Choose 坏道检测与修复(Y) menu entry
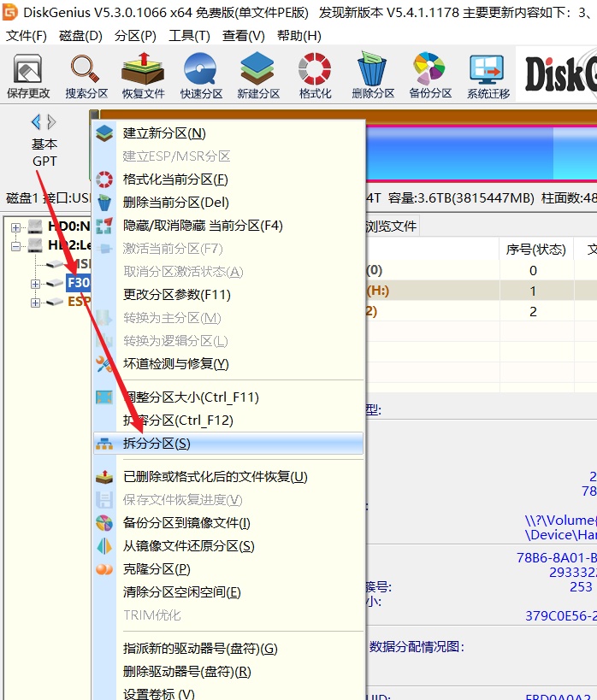Screen dimensions: 597x700 tap(228, 364)
